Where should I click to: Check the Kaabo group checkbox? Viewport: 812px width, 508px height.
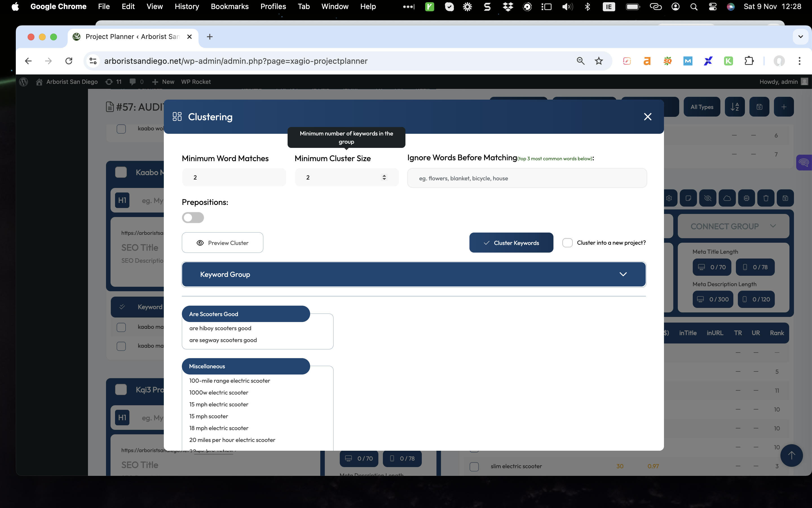[x=121, y=172]
